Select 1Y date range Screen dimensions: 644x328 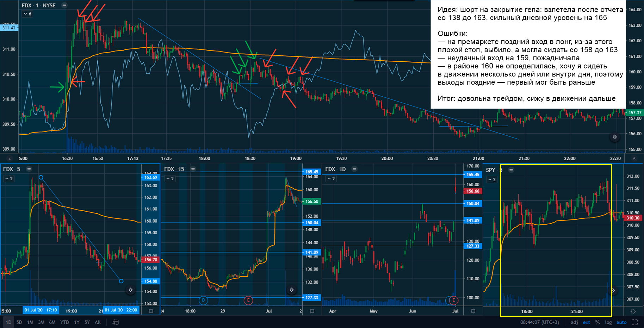[77, 322]
